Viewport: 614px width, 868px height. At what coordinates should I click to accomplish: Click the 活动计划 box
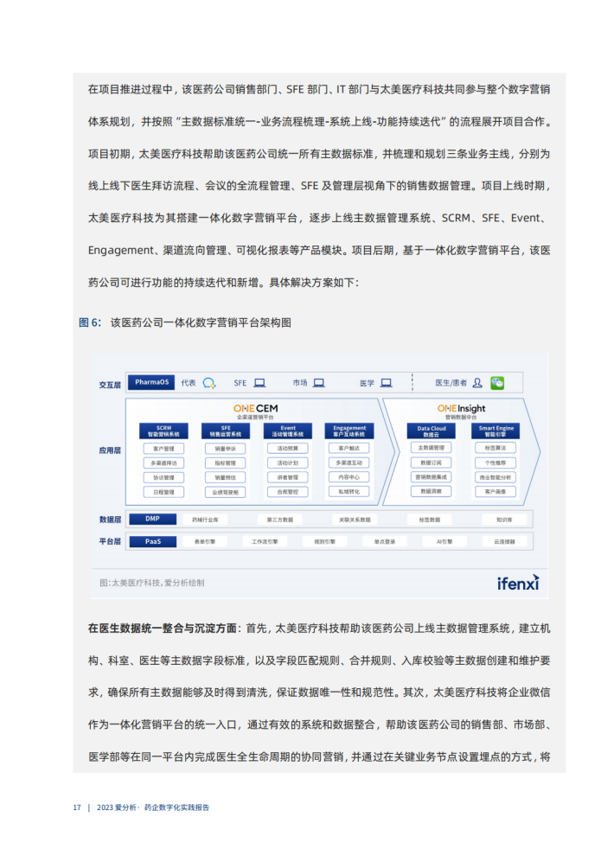[x=288, y=463]
